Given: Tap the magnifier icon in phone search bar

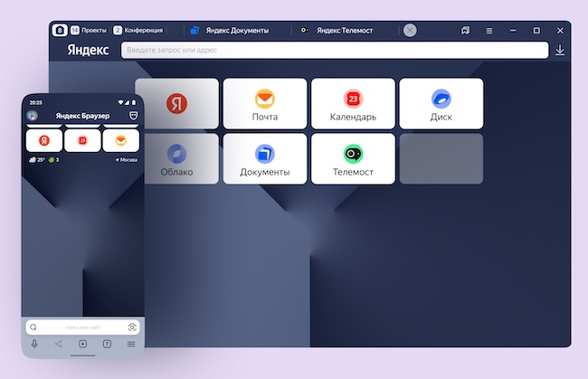Looking at the screenshot, I should (33, 327).
